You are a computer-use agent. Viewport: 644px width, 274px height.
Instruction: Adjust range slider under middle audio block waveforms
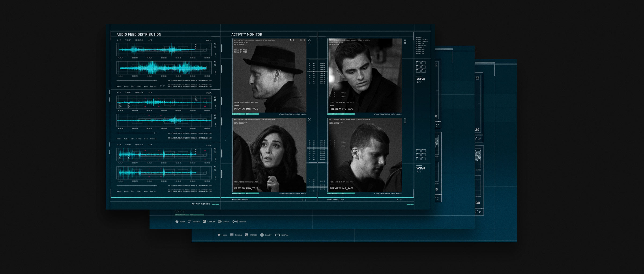[137, 133]
